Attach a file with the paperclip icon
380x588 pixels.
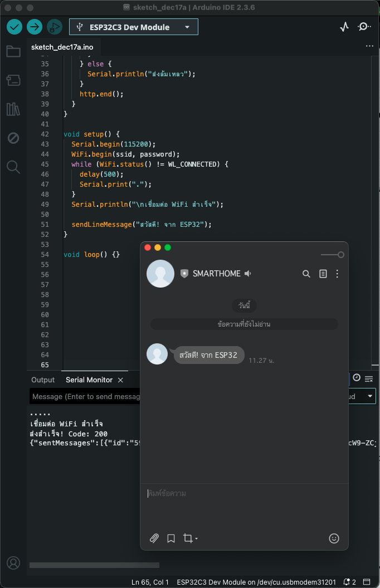[x=154, y=538]
